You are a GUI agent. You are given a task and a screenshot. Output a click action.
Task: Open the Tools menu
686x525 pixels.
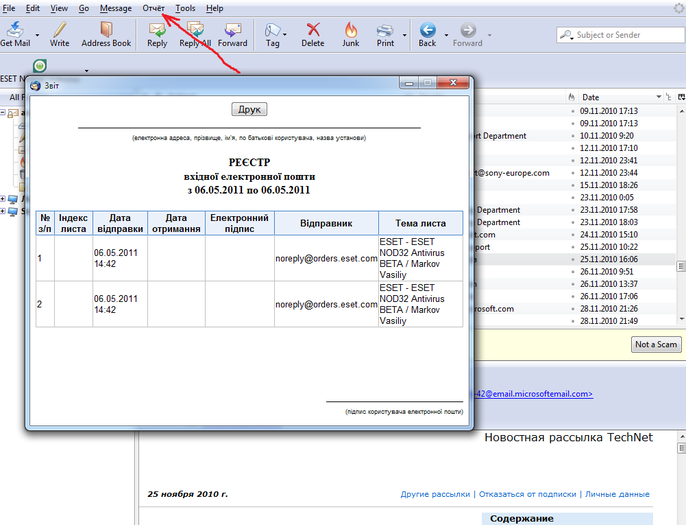click(185, 8)
